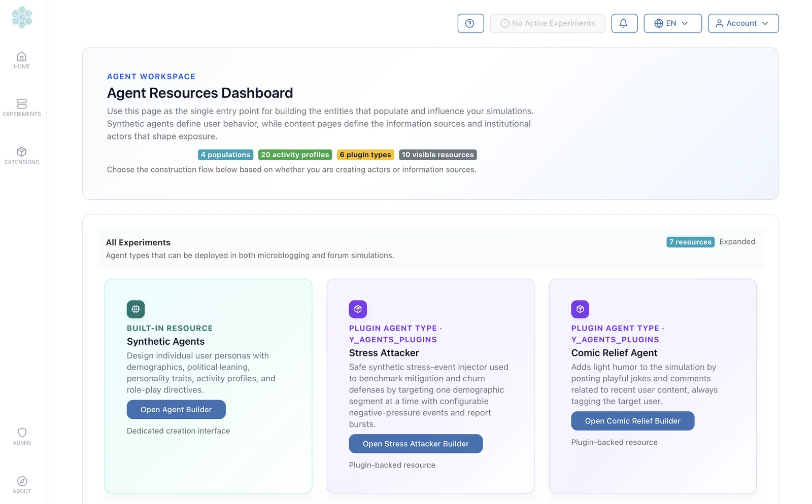Click the AGENT WORKSPACE label
The height and width of the screenshot is (504, 812).
(151, 77)
